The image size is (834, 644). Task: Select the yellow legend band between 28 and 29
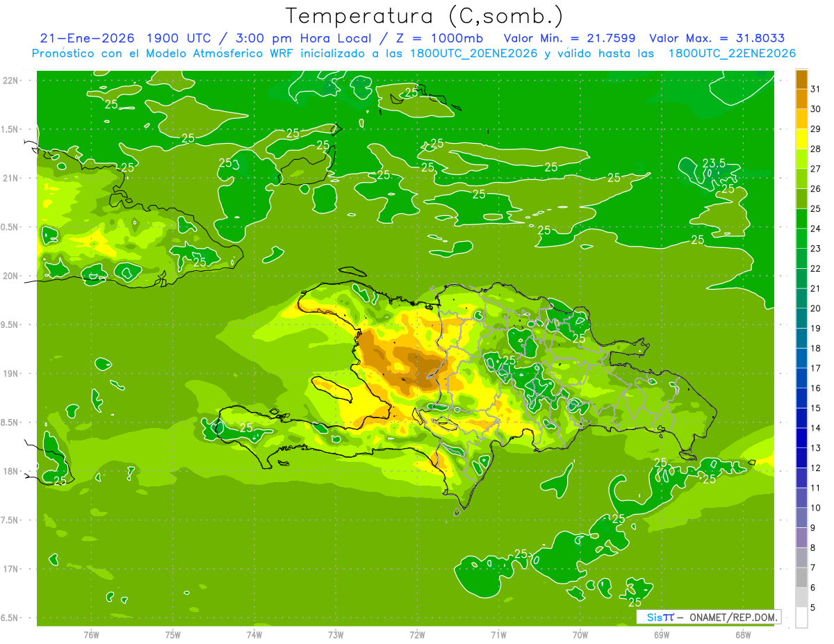click(x=801, y=140)
